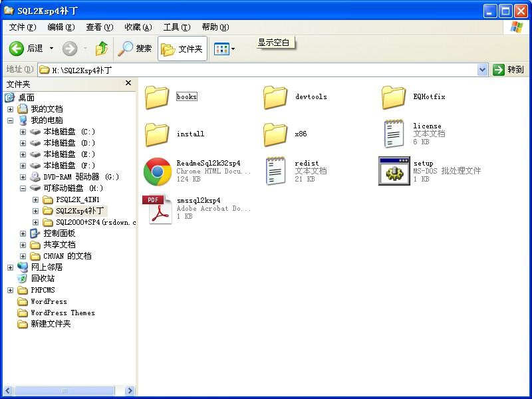
Task: Click the Go (转到) button
Action: 509,70
